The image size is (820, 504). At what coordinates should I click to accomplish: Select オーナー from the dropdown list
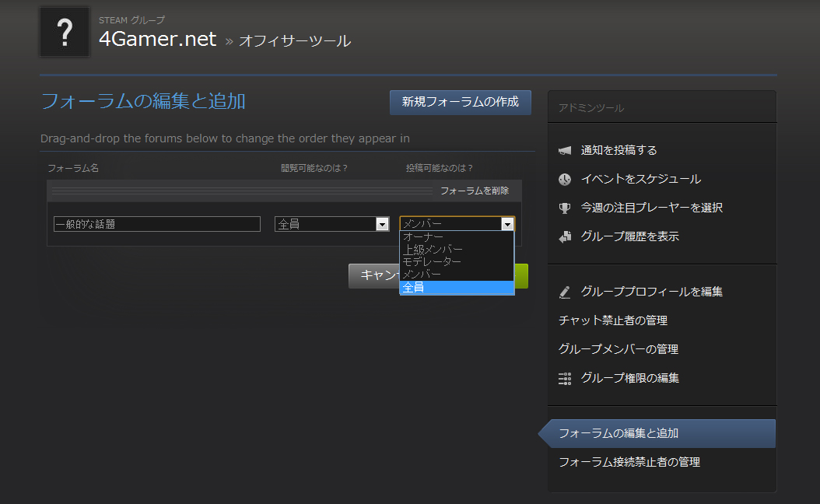pyautogui.click(x=423, y=237)
